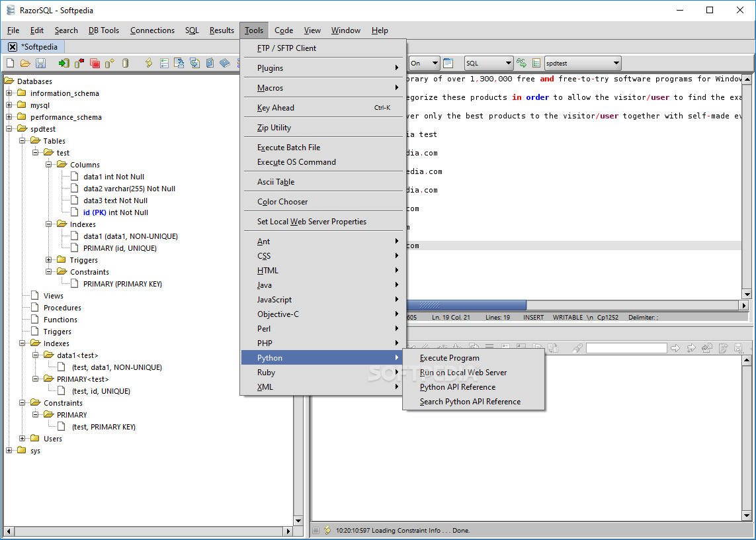Click the Add Connection star cylinder icon
756x540 pixels.
pos(110,64)
